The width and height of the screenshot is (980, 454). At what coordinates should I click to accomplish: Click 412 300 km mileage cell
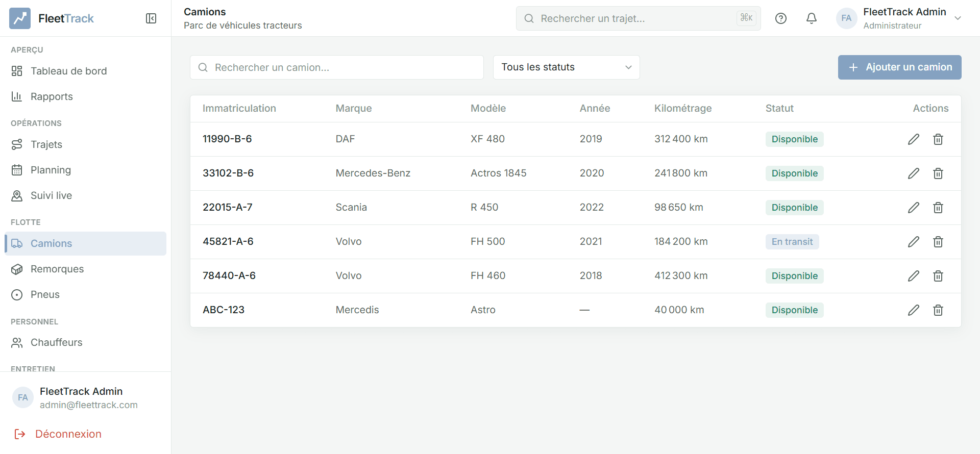tap(681, 276)
